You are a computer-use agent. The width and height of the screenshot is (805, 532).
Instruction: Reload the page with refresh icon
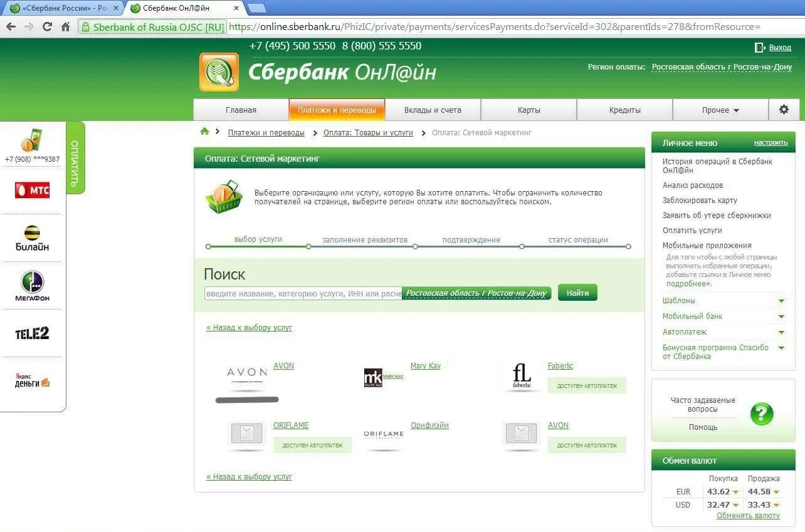47,27
